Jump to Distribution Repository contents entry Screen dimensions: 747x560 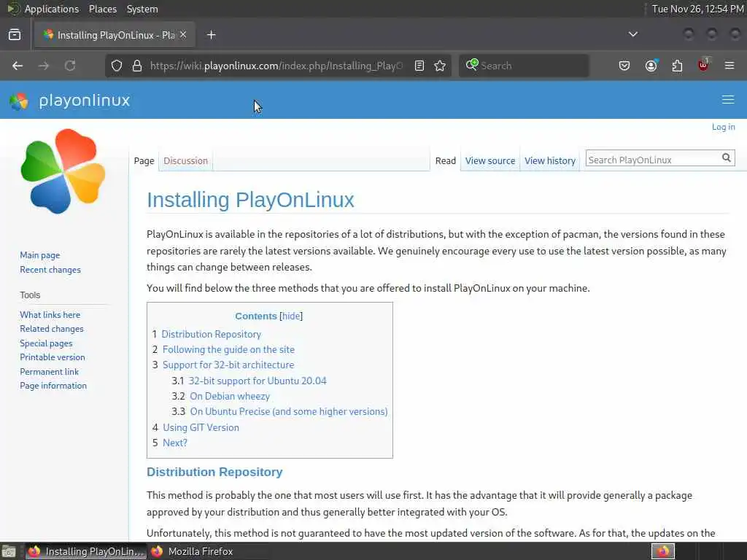click(x=211, y=334)
